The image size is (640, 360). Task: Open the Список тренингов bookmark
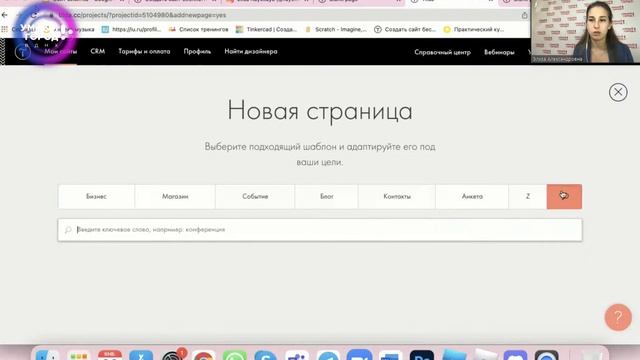(x=198, y=29)
